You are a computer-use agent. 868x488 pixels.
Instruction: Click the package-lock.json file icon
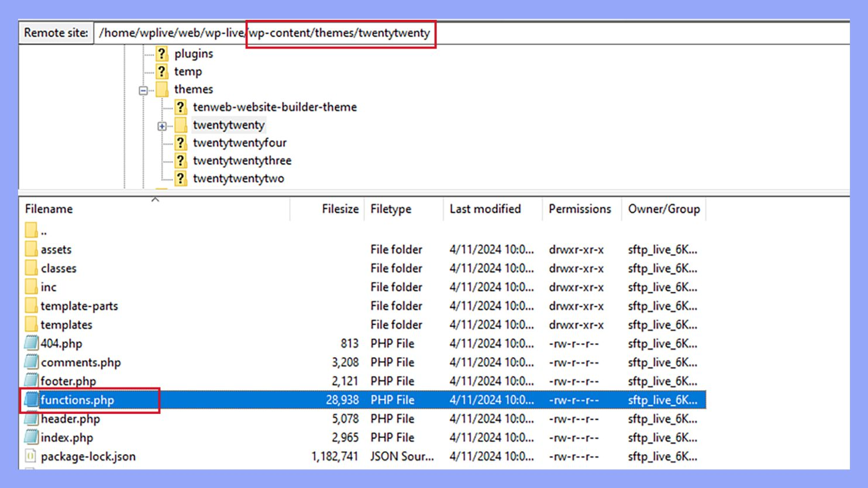tap(32, 456)
